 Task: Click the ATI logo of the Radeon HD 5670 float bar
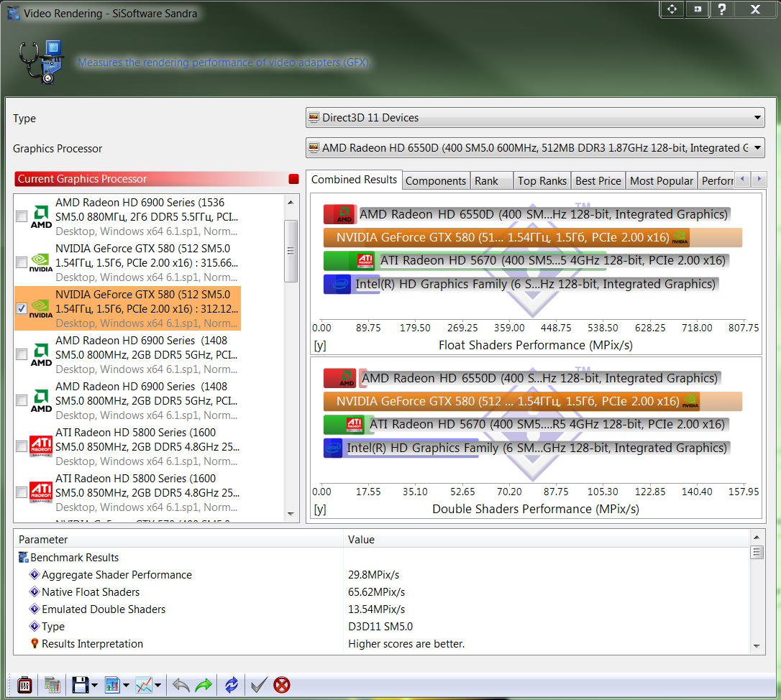click(365, 260)
